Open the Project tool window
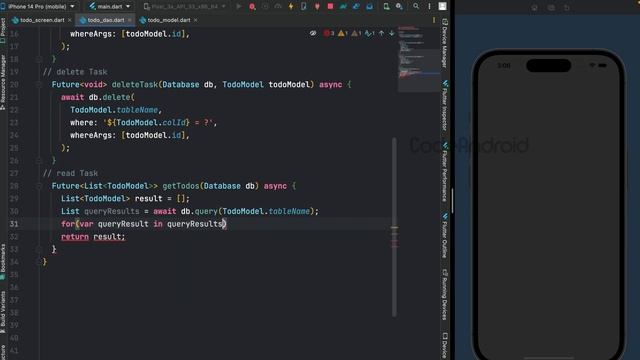The width and height of the screenshot is (640, 360). (x=3, y=31)
